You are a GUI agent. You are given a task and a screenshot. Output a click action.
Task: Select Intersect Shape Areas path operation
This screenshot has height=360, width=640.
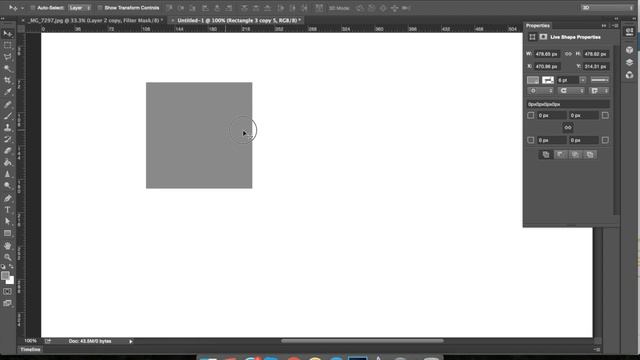point(575,155)
